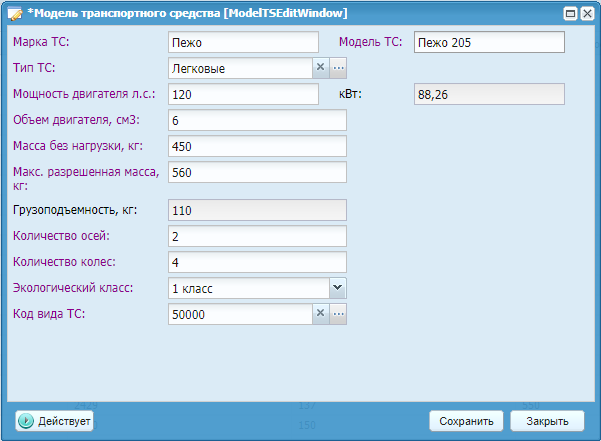Click the Код вида ТС field 50000
The height and width of the screenshot is (441, 601).
tap(240, 314)
